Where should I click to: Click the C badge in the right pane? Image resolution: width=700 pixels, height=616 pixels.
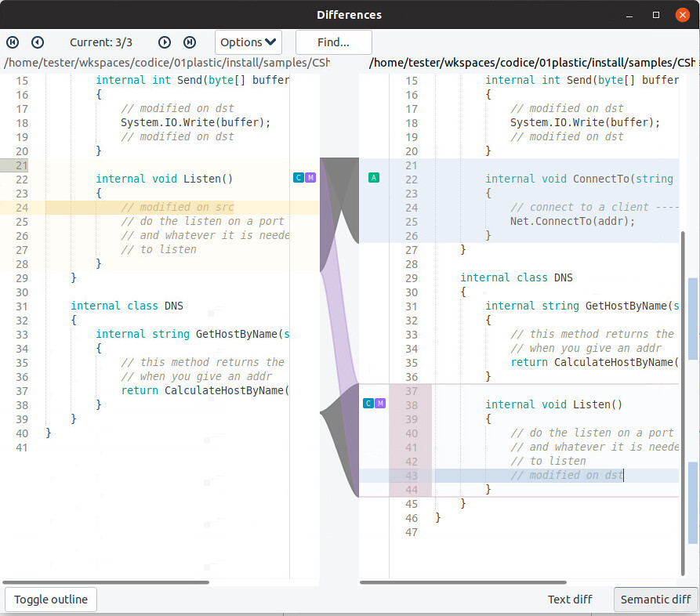point(368,403)
